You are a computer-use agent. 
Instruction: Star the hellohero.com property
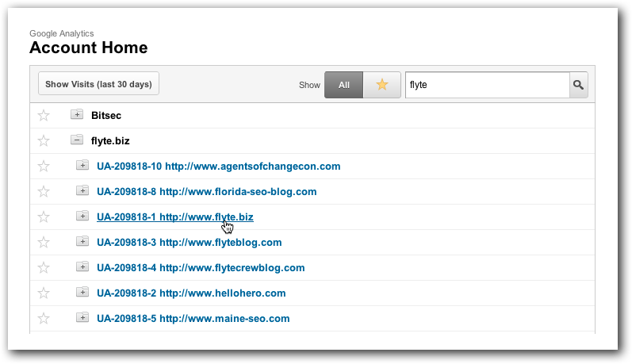(x=44, y=293)
